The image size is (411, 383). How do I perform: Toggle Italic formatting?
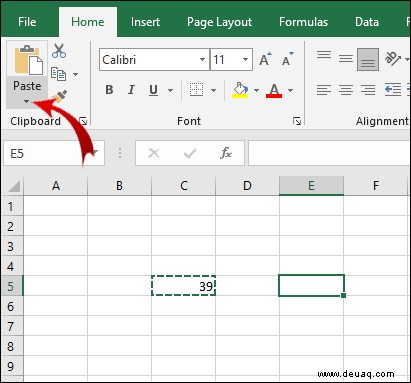(x=131, y=90)
